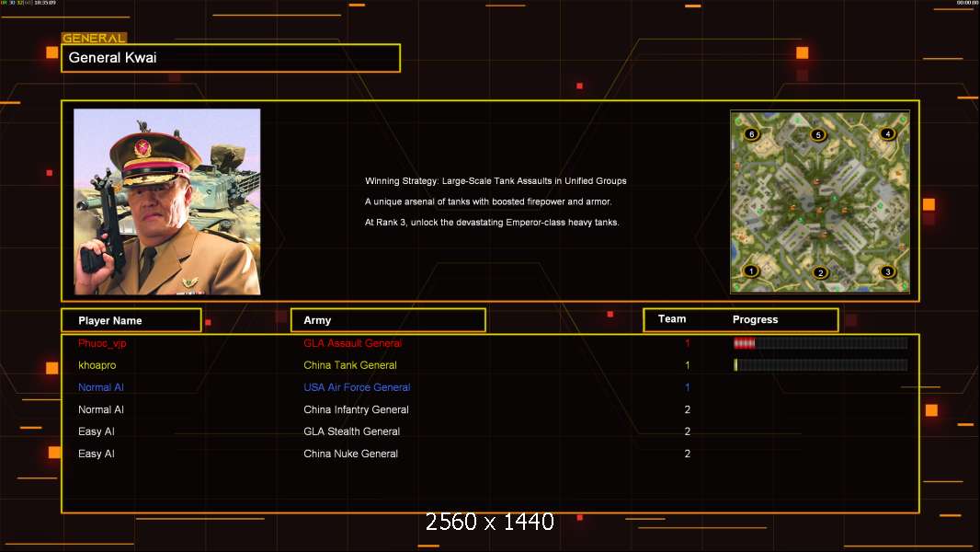Click start position 3 on the minimap
The width and height of the screenshot is (980, 552).
point(887,271)
